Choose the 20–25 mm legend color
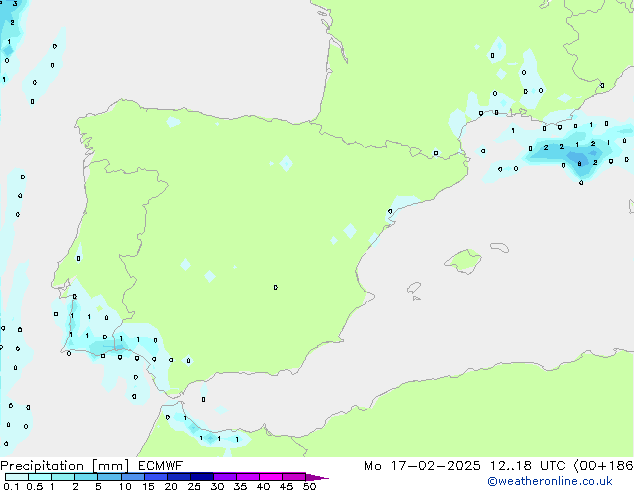 tap(179, 477)
